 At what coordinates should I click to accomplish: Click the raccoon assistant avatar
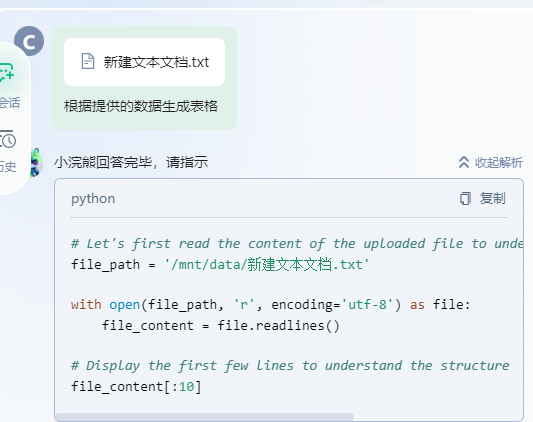pyautogui.click(x=35, y=163)
